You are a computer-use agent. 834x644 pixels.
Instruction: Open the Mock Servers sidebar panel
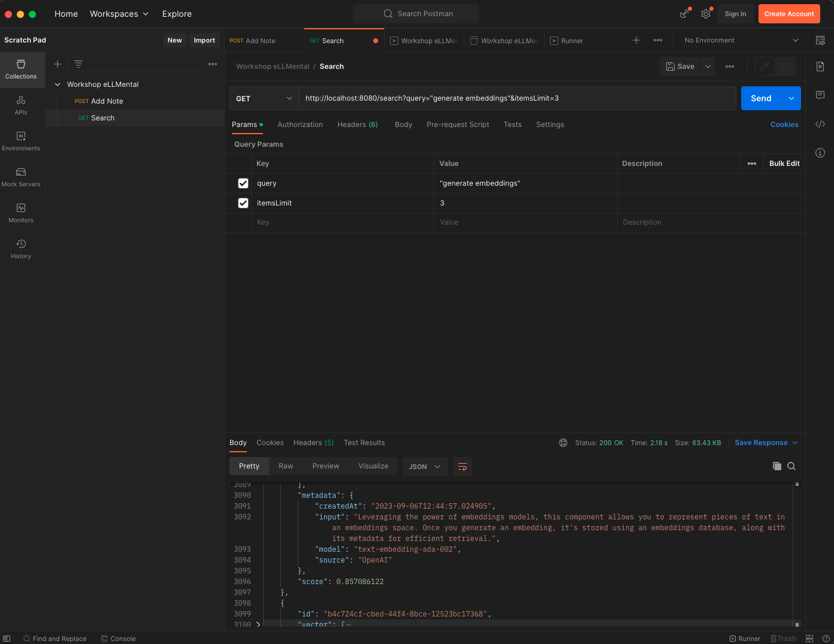tap(21, 177)
